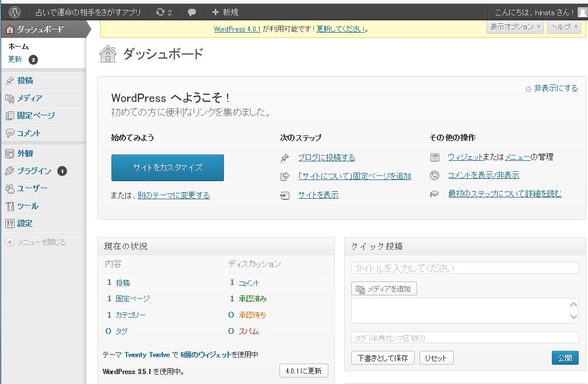588x384 pixels.
Task: Click the add page icon next to 固定ページを追加
Action: coord(285,177)
